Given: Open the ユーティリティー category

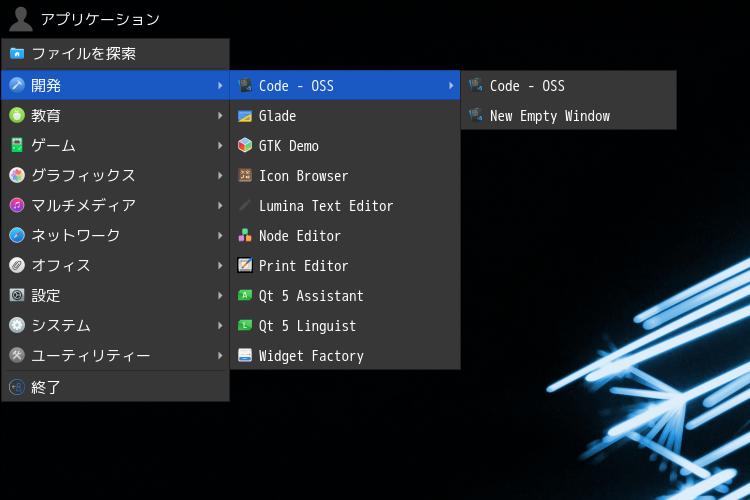Looking at the screenshot, I should pos(115,355).
